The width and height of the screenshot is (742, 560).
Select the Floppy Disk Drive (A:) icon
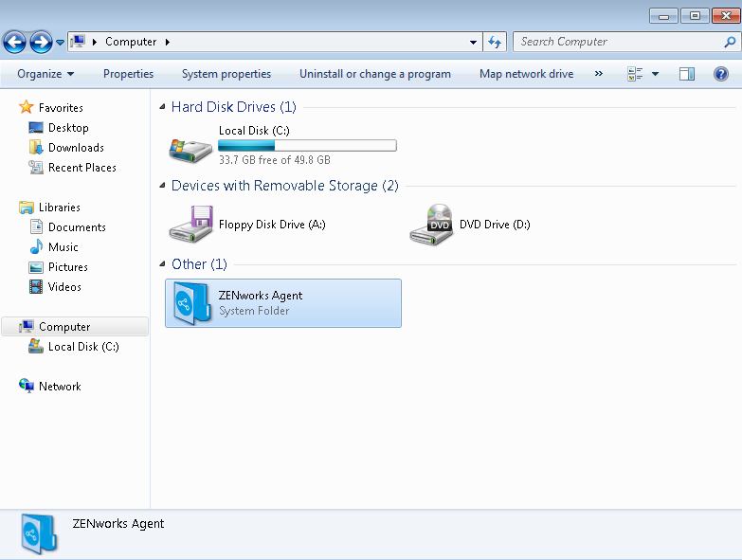(x=191, y=225)
